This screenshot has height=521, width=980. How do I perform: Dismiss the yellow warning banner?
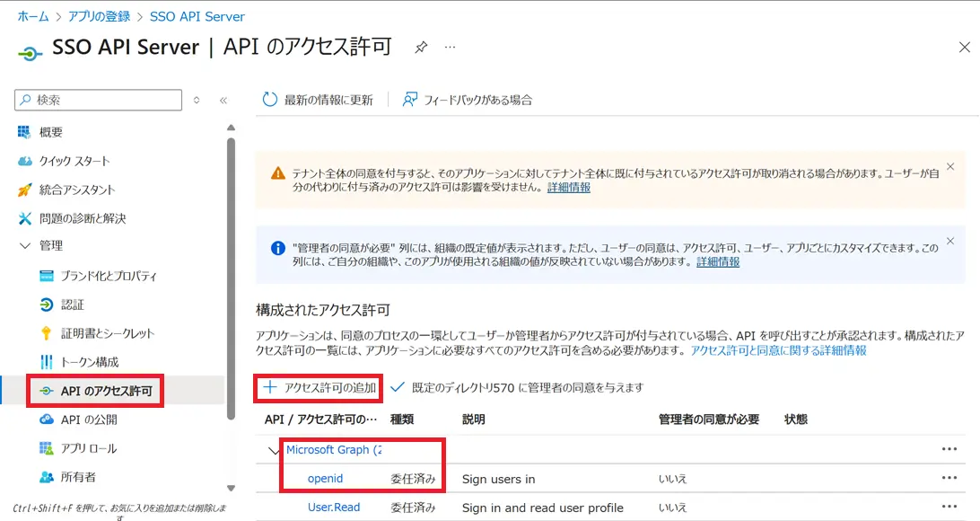pos(950,166)
